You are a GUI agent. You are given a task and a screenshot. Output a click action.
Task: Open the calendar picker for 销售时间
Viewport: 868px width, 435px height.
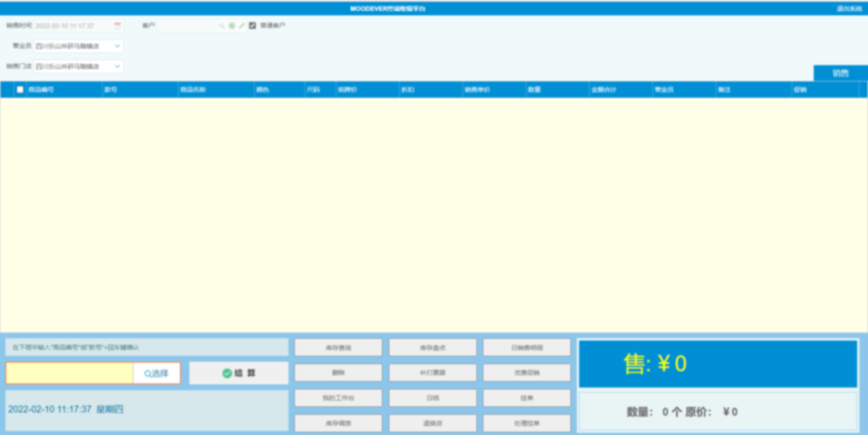[118, 26]
